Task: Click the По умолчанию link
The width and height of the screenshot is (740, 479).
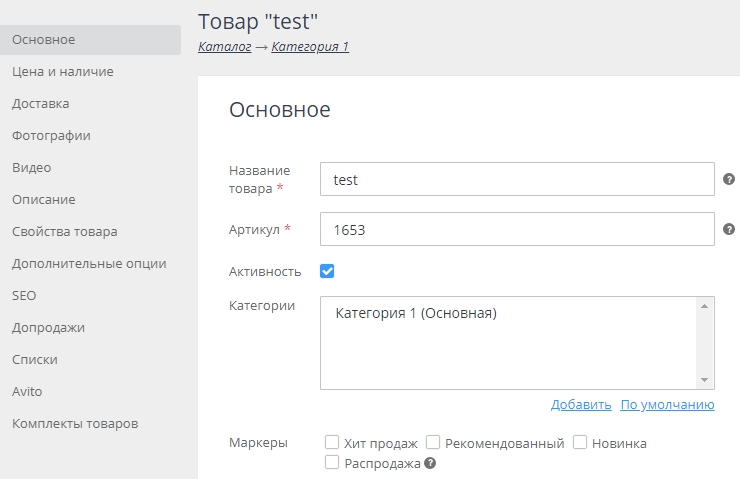Action: [x=667, y=405]
